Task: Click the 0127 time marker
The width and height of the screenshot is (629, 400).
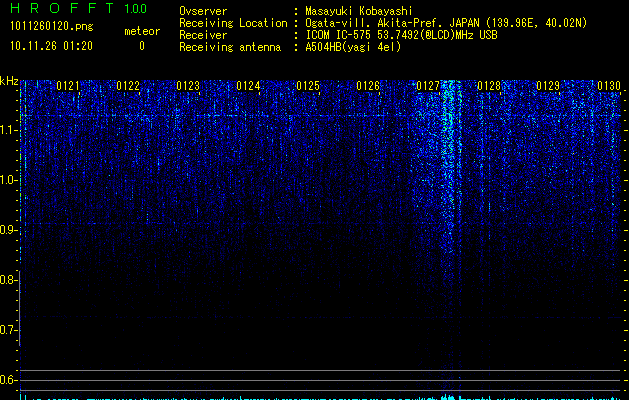Action: click(428, 86)
